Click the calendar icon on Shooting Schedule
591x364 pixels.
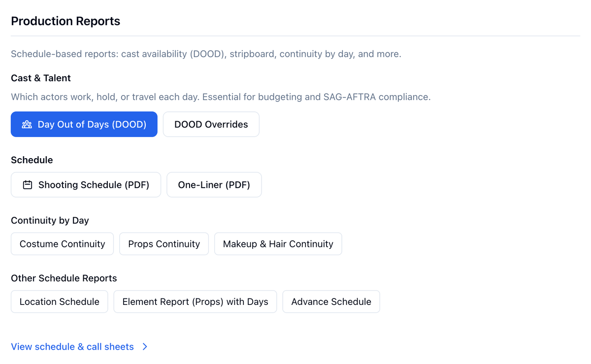[28, 185]
